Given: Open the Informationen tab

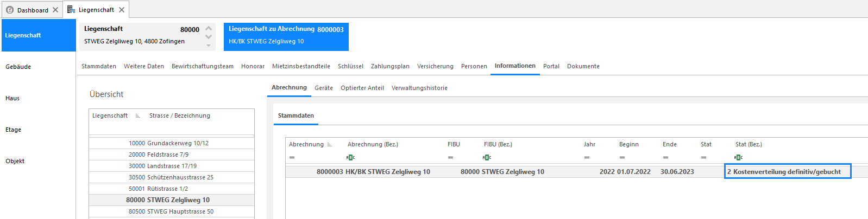Looking at the screenshot, I should 515,66.
